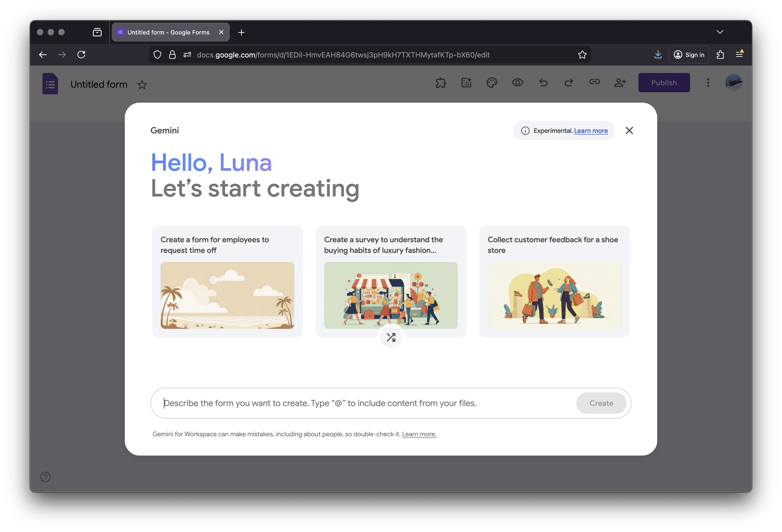Open Add collaborators icon
Image resolution: width=782 pixels, height=532 pixels.
click(620, 82)
